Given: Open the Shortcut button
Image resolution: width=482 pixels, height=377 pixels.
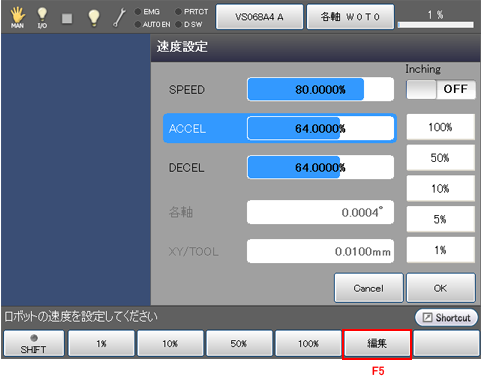Looking at the screenshot, I should click(x=446, y=317).
